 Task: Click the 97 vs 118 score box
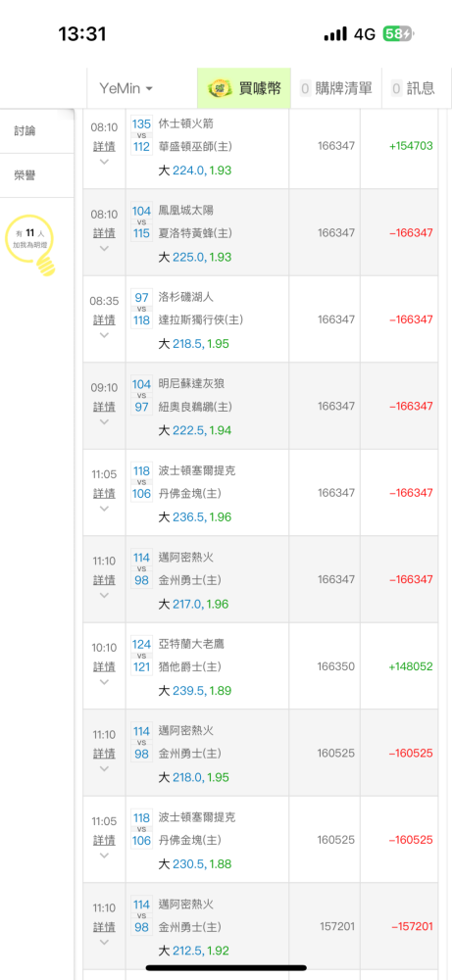click(142, 309)
